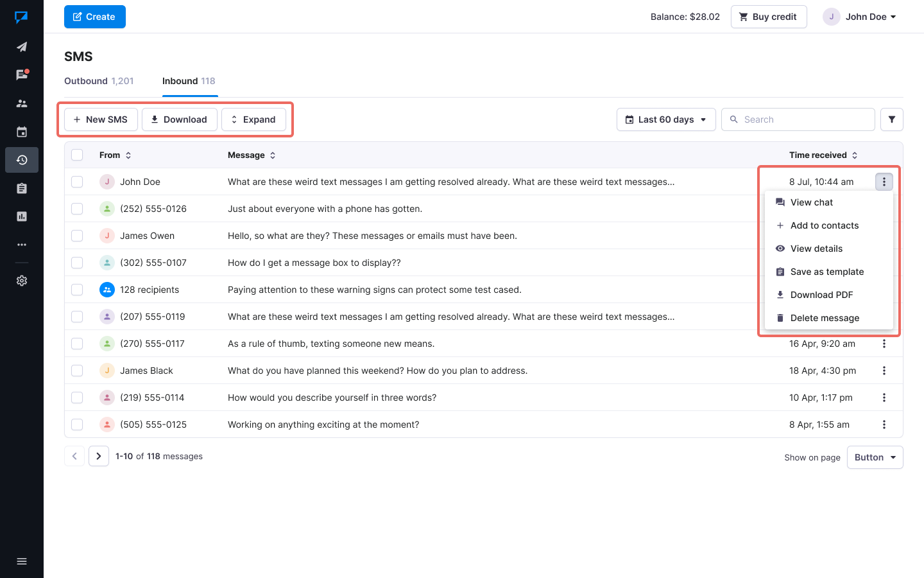Open the Show on page dropdown
The width and height of the screenshot is (924, 578).
tap(875, 457)
